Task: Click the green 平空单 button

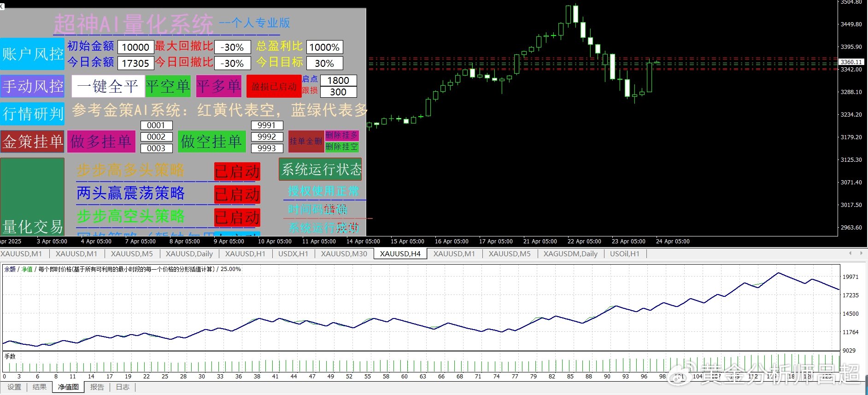Action: [168, 86]
